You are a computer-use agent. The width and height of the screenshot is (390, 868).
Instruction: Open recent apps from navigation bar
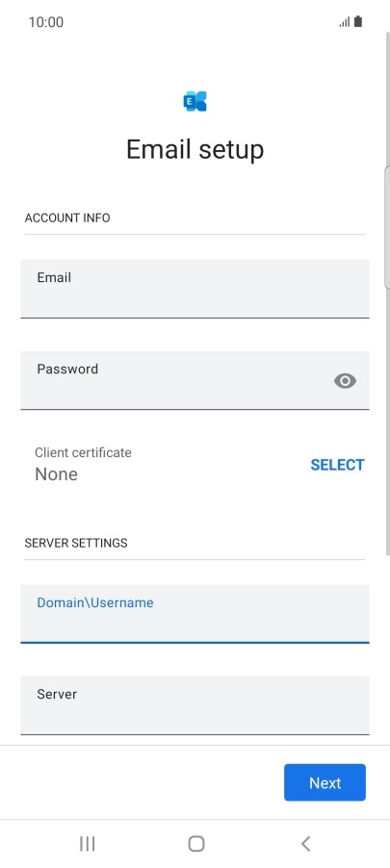click(x=87, y=844)
